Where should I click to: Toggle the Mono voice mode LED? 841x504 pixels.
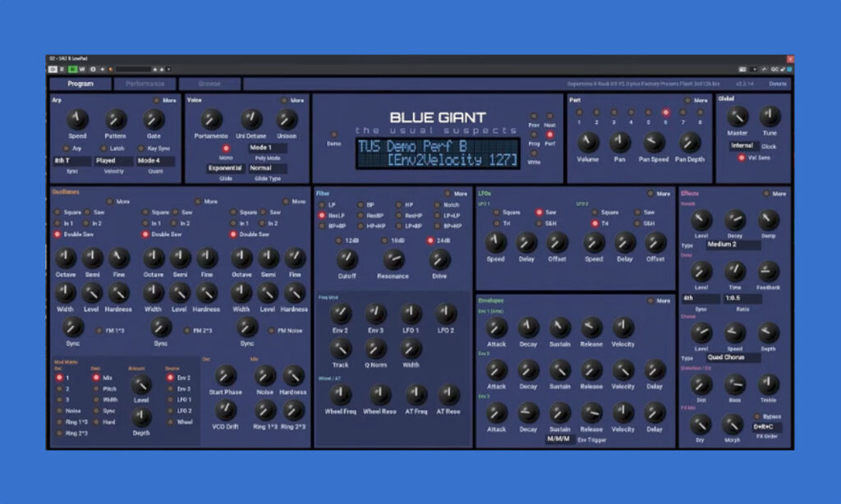226,149
